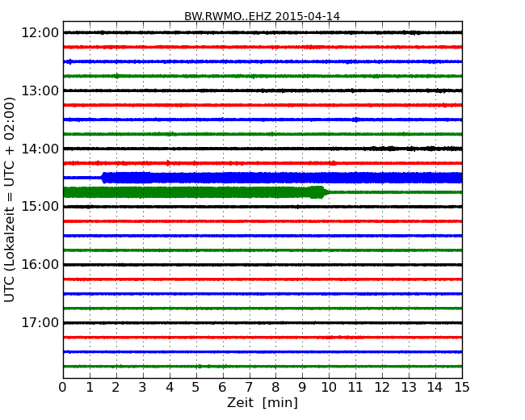525x420 pixels.
Task: Click the 14:00 time label
Action: (x=40, y=149)
